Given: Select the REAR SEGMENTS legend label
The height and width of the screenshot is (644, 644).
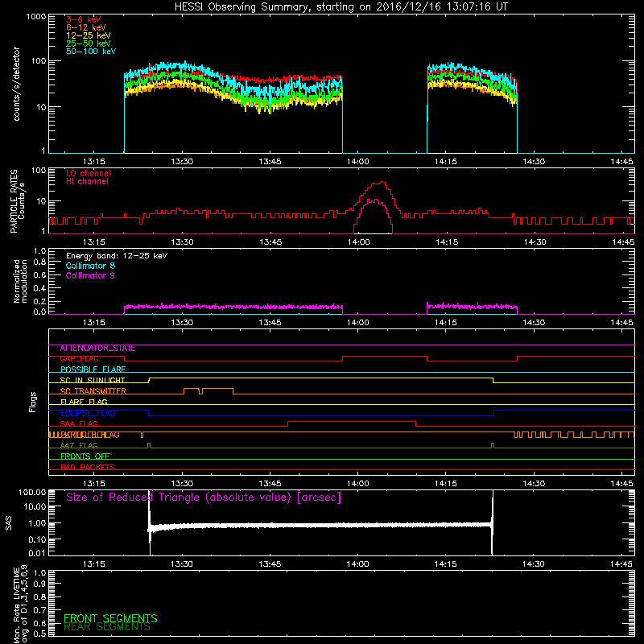Looking at the screenshot, I should pos(107,627).
